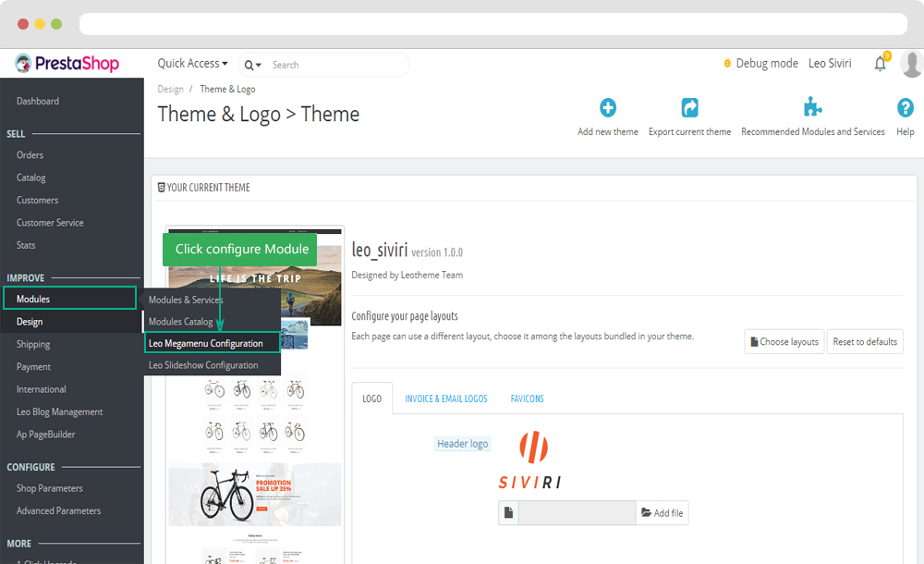Open Shipping in the sidebar

point(33,344)
